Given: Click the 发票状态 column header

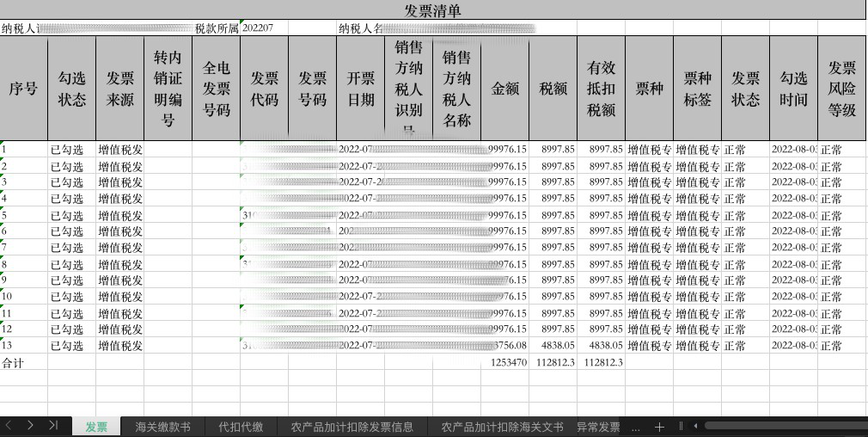Looking at the screenshot, I should click(746, 89).
